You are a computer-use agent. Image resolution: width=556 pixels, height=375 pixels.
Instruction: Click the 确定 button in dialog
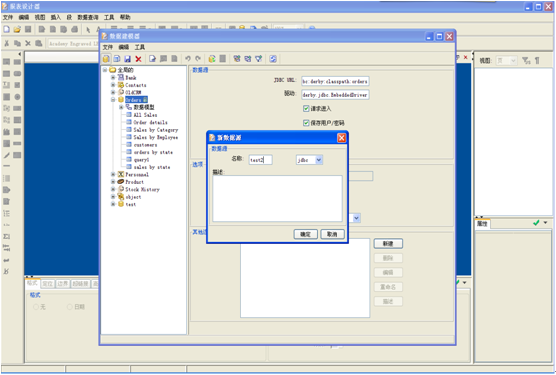[305, 234]
